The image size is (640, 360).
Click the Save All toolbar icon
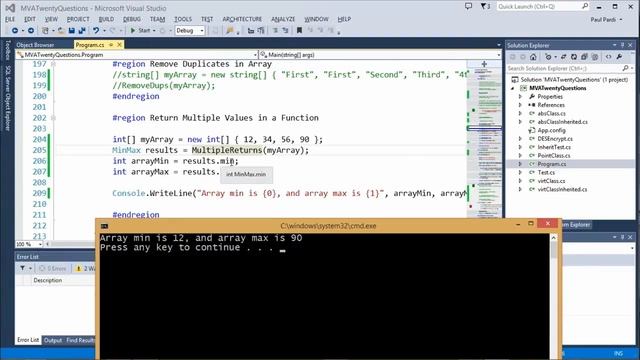82,31
